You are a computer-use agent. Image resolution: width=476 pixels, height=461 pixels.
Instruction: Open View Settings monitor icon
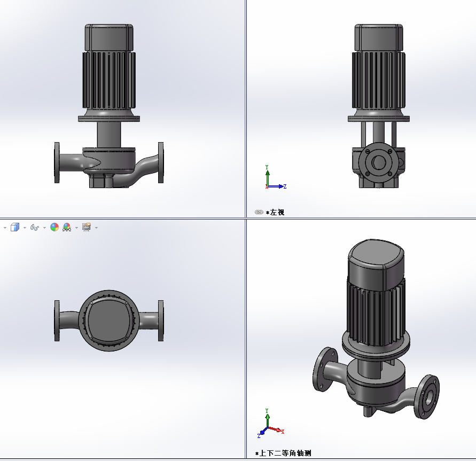tap(87, 227)
